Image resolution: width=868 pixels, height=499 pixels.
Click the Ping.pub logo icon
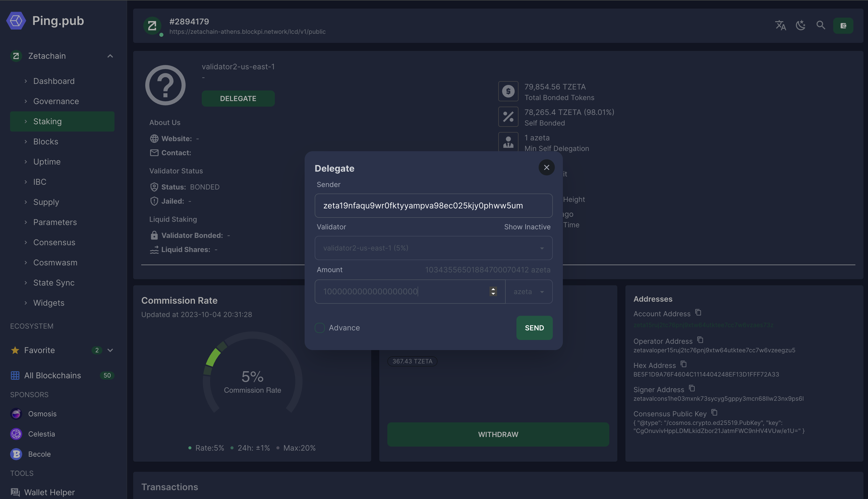[x=16, y=21]
